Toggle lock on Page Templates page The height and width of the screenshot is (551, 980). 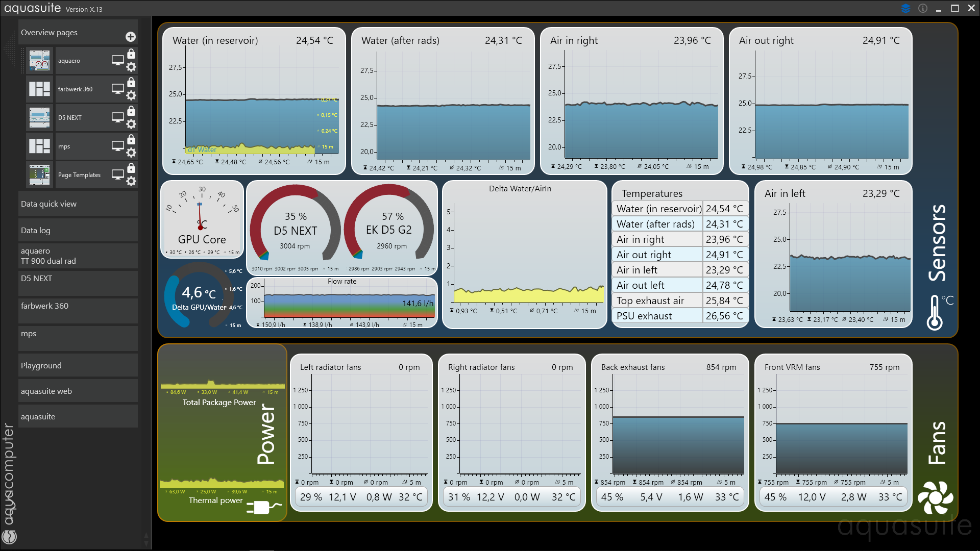[131, 168]
